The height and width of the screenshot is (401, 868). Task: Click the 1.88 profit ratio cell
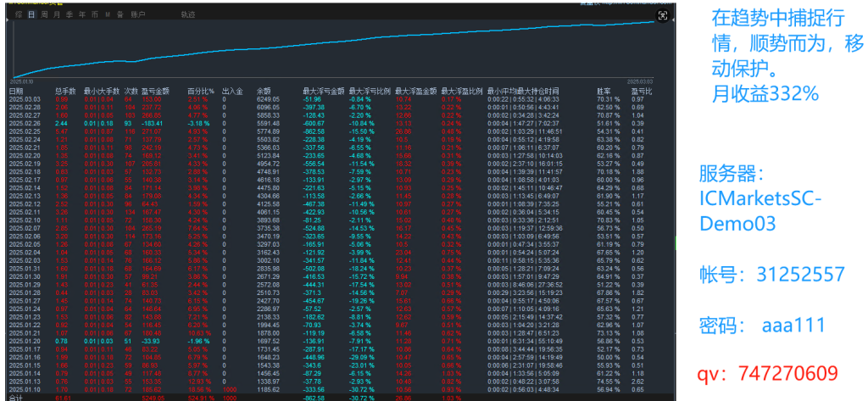[x=638, y=172]
